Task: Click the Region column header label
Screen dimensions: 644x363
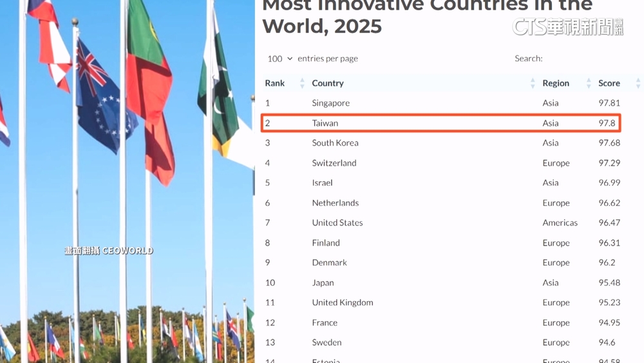Action: coord(556,83)
